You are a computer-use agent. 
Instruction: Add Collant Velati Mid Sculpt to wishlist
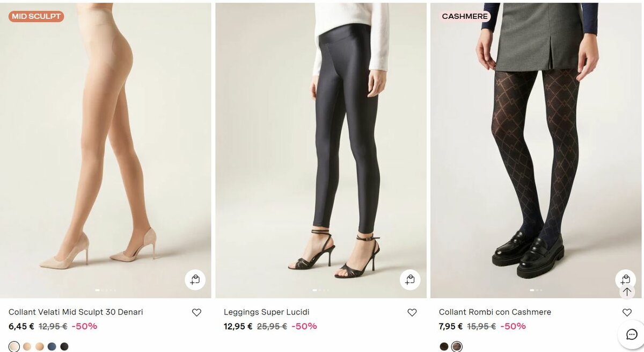pyautogui.click(x=196, y=312)
